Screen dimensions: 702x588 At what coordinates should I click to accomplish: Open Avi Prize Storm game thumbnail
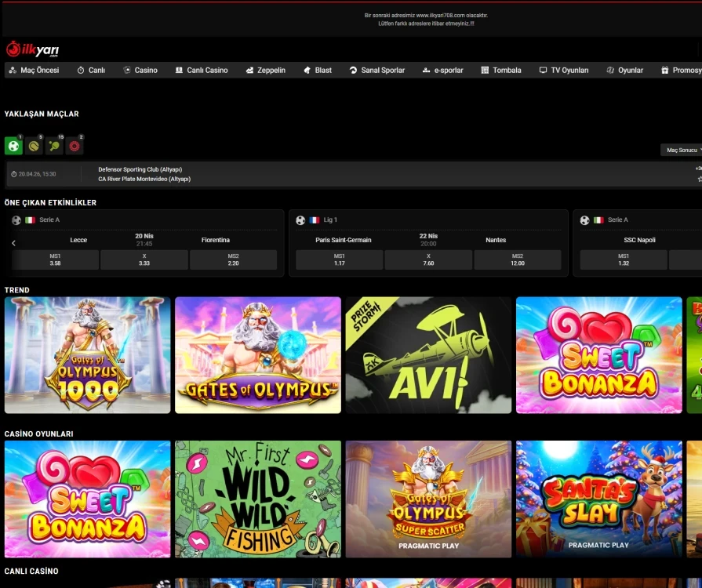click(x=428, y=355)
